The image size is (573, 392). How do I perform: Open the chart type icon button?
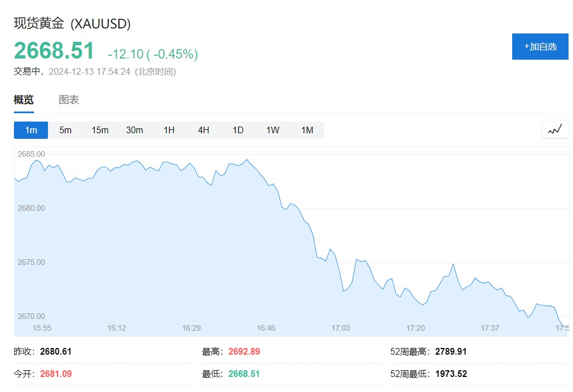click(555, 130)
